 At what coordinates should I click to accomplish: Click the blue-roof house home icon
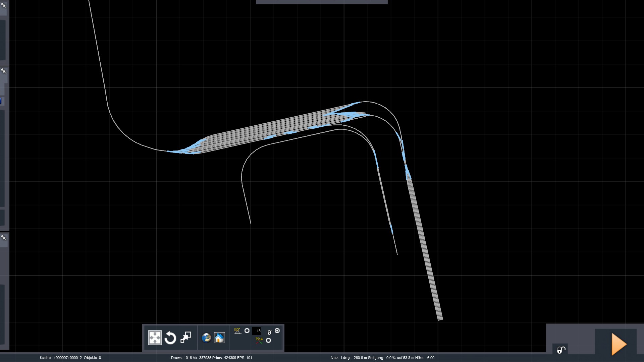[x=219, y=338]
